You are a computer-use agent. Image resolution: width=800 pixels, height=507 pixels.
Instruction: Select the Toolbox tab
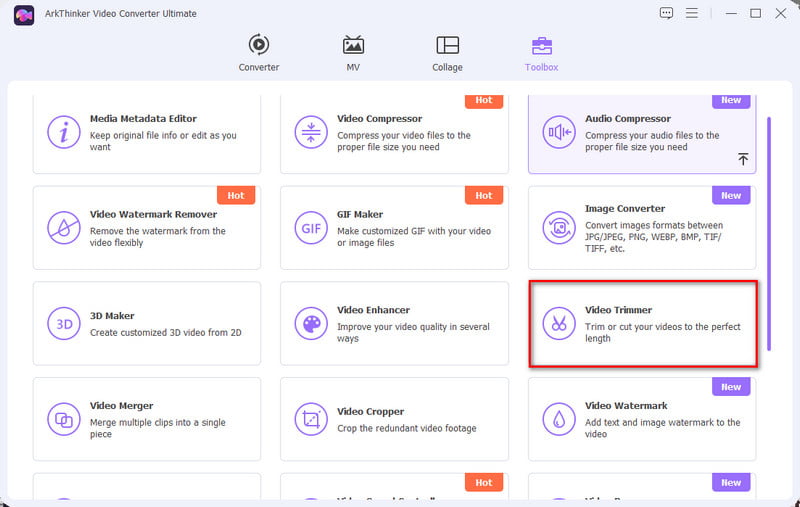point(541,53)
